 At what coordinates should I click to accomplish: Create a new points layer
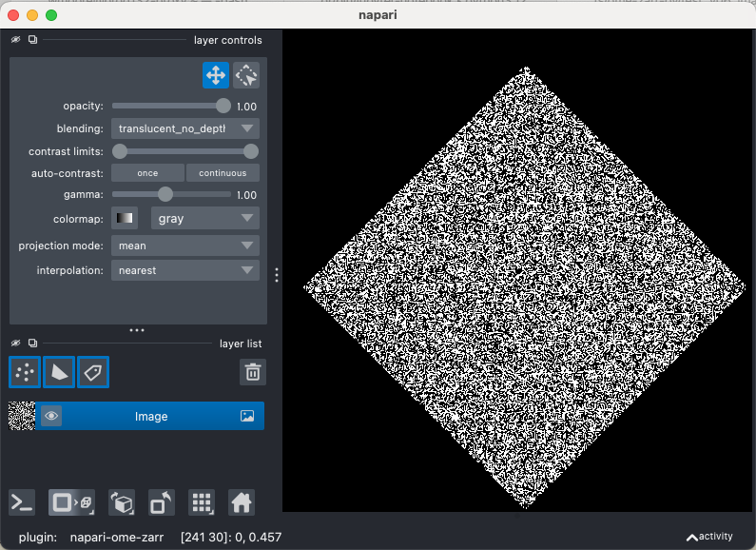click(x=25, y=372)
